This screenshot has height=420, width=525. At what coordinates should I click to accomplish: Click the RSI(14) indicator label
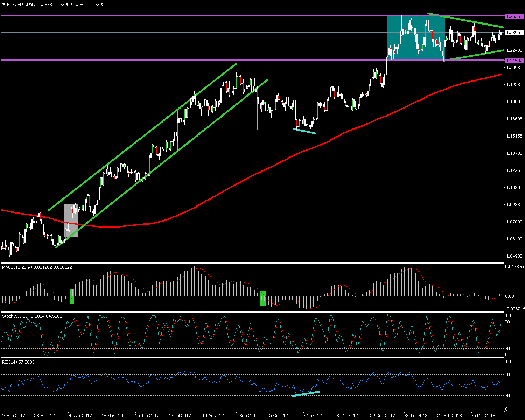(x=10, y=362)
